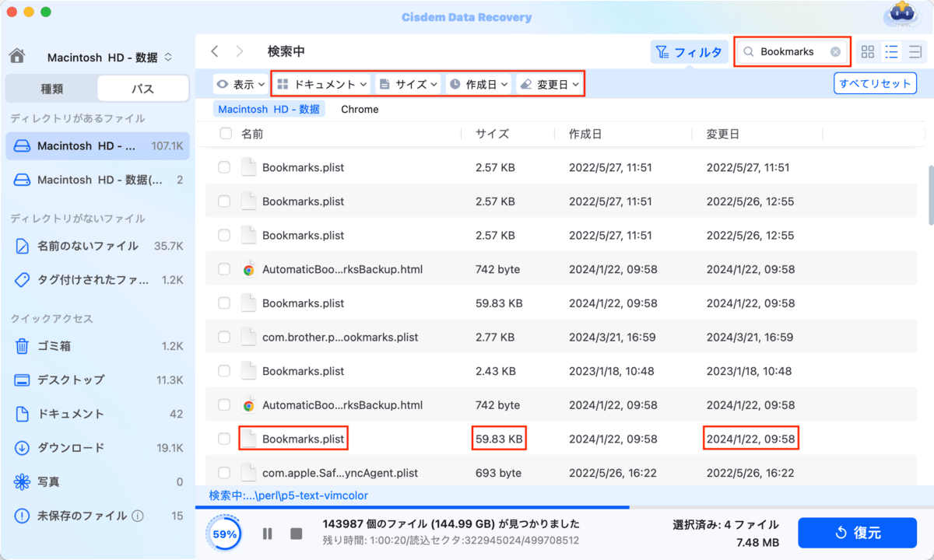Screen dimensions: 934x560
Task: Click the Chrome icon of first AutomaticBookmarksBackup.html
Action: point(248,270)
